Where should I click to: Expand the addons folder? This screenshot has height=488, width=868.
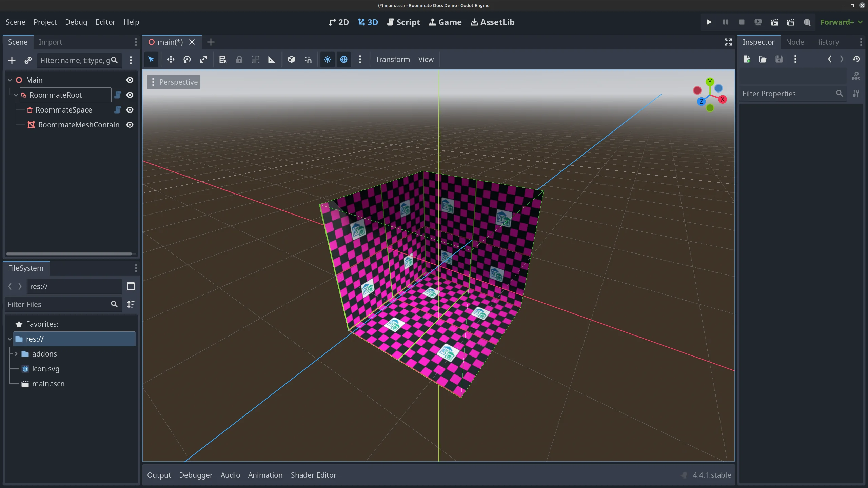[16, 354]
